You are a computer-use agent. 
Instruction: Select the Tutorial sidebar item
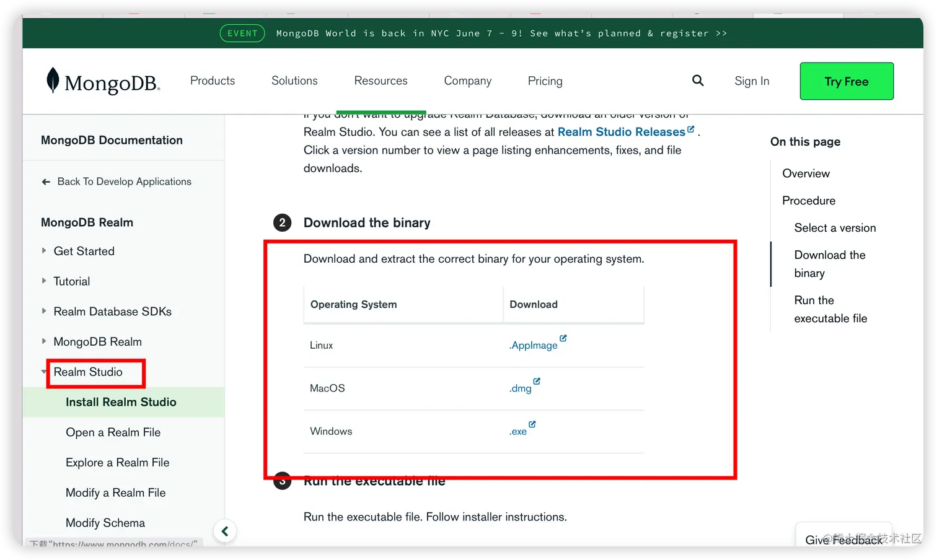point(72,281)
